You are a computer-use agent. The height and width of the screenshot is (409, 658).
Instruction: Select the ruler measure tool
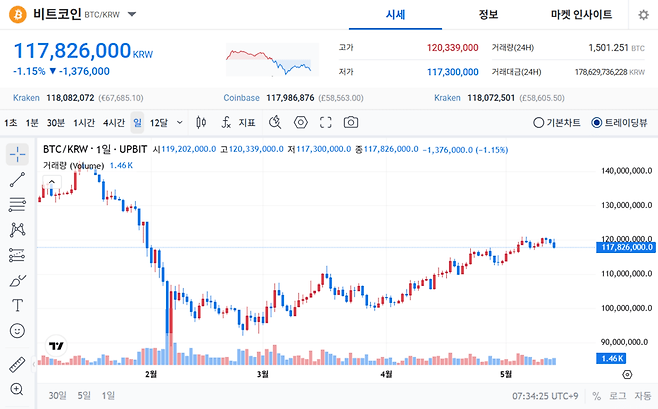coord(17,365)
